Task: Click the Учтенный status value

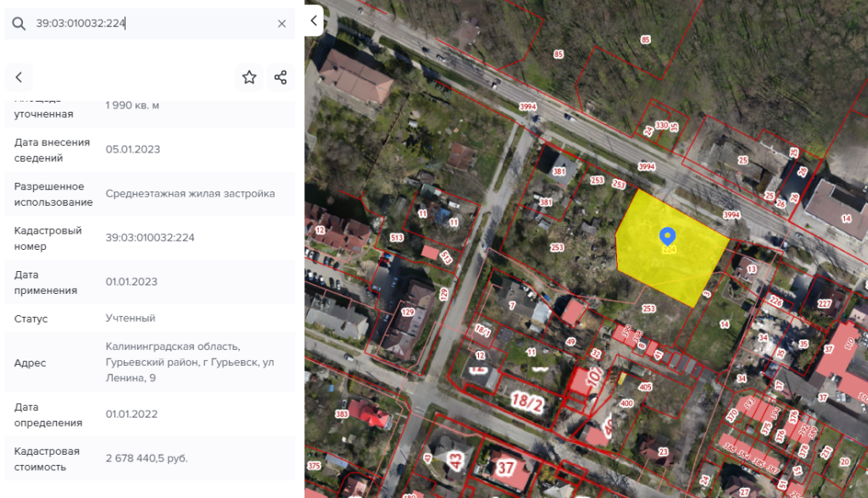Action: [x=131, y=318]
